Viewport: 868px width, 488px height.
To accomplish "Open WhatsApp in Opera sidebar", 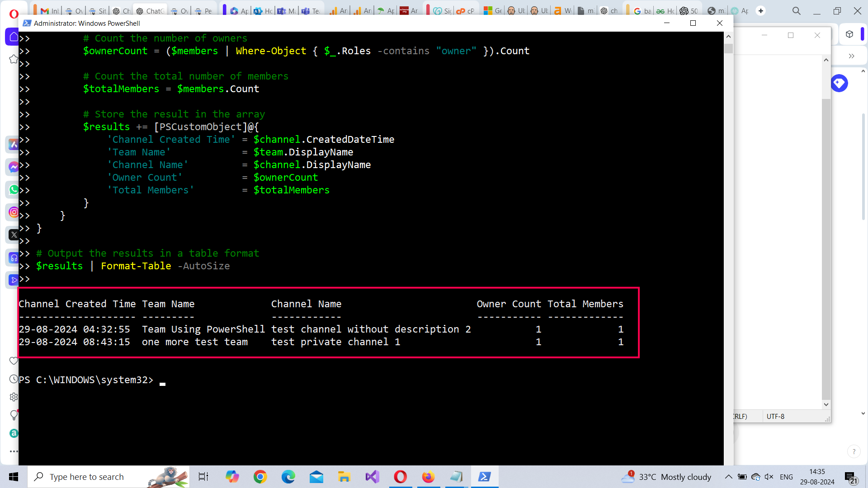I will click(x=14, y=190).
